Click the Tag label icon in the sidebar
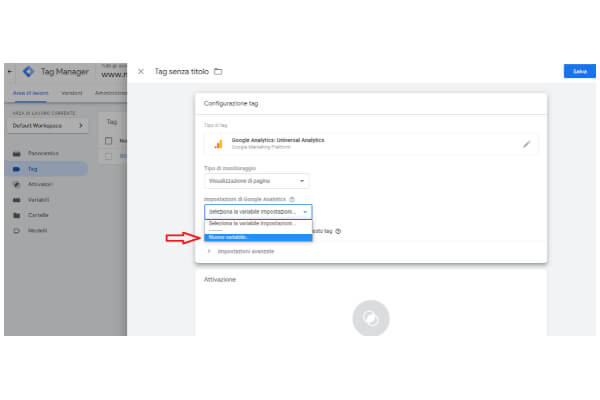Image resolution: width=600 pixels, height=400 pixels. (x=16, y=169)
